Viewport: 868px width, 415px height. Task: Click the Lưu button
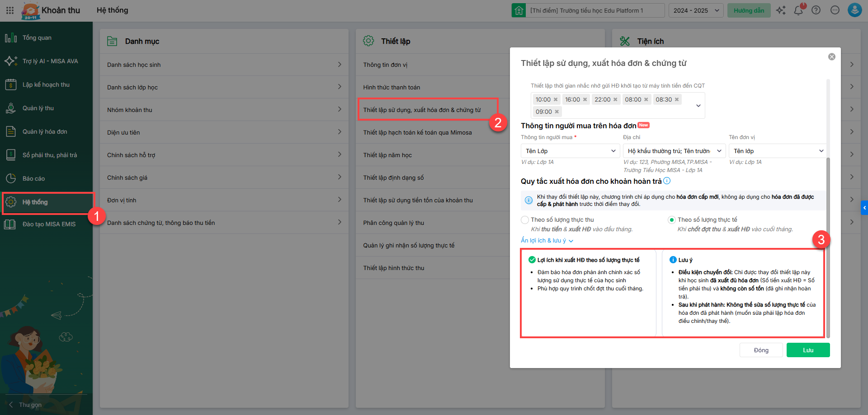point(808,350)
